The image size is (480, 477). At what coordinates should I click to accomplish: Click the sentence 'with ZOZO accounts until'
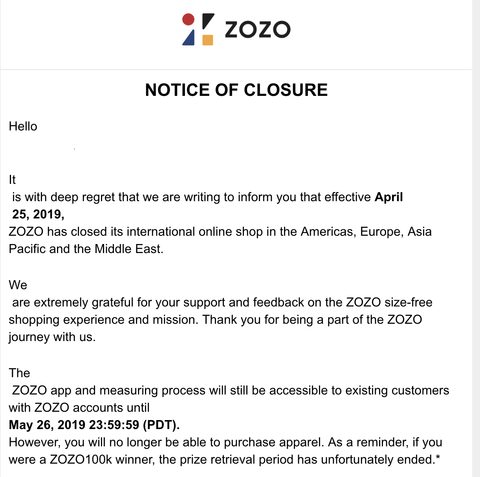[x=79, y=408]
